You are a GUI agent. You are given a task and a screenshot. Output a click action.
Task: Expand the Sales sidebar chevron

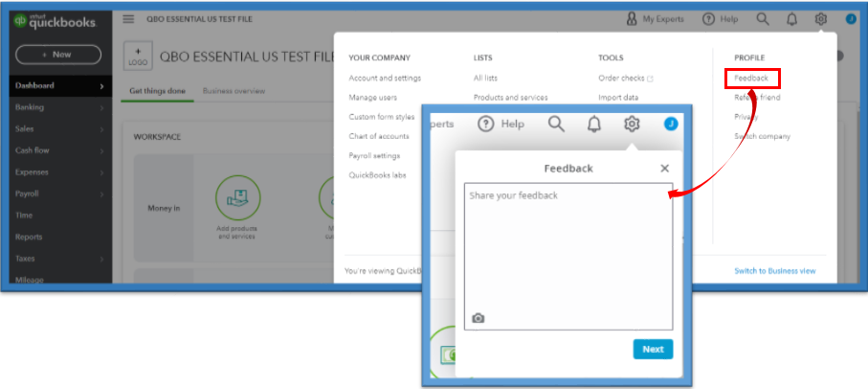pos(101,129)
